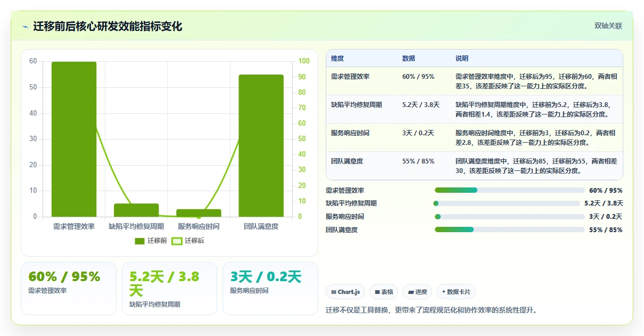Screen dimensions: 644x336
Task: Click the icon in the Chart.js tag
Action: point(334,292)
